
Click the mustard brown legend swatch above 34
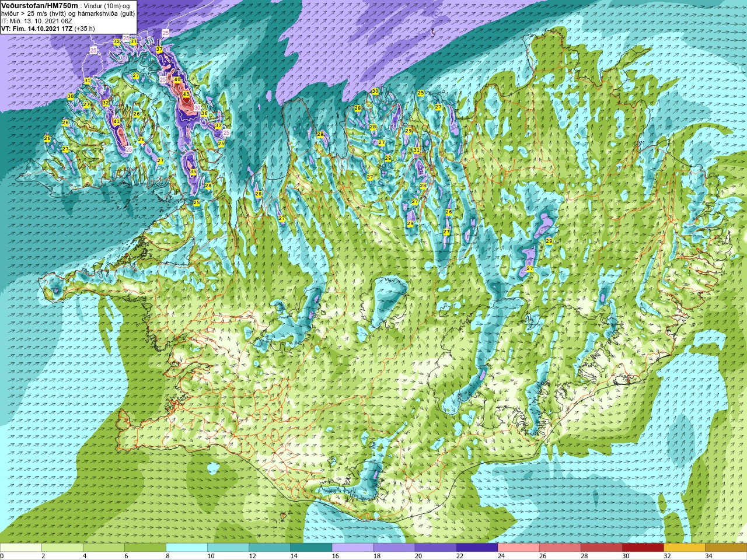pos(725,548)
